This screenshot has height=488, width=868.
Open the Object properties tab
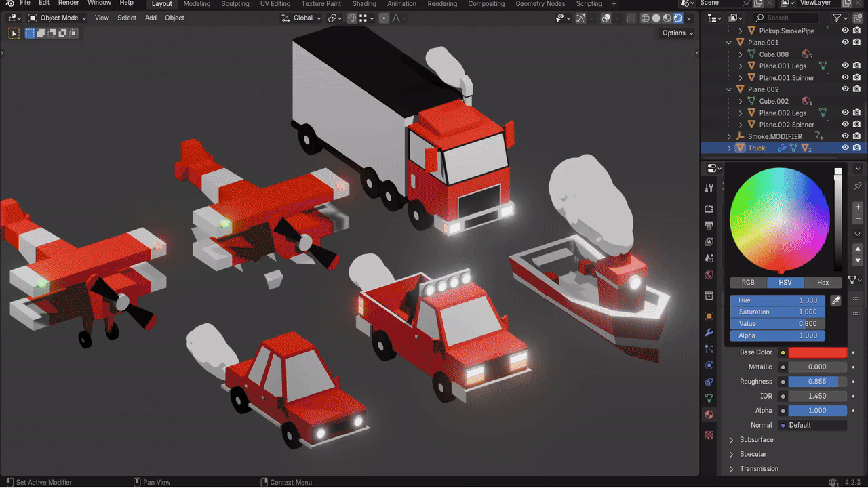pyautogui.click(x=709, y=316)
